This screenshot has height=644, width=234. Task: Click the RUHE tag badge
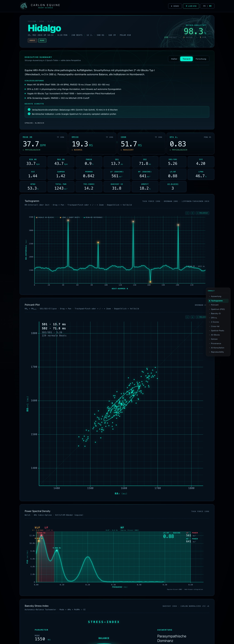[x=42, y=40]
